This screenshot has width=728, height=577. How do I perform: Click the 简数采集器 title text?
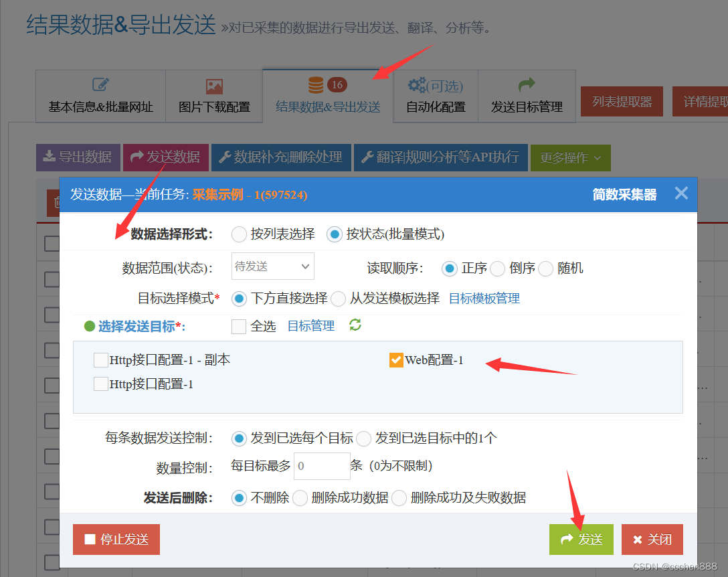(624, 194)
